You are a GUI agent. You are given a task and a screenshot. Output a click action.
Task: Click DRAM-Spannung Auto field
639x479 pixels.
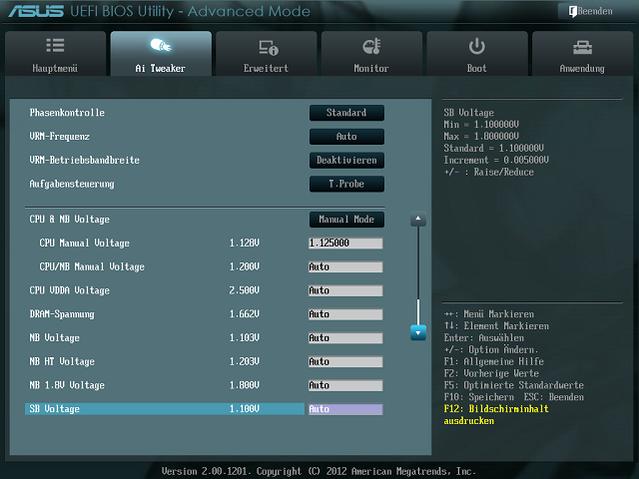(346, 314)
